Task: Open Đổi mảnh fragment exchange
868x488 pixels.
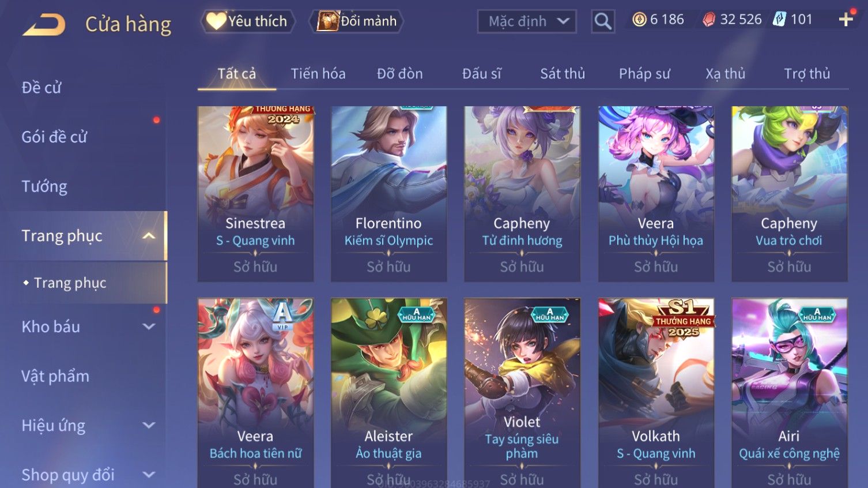Action: 357,21
